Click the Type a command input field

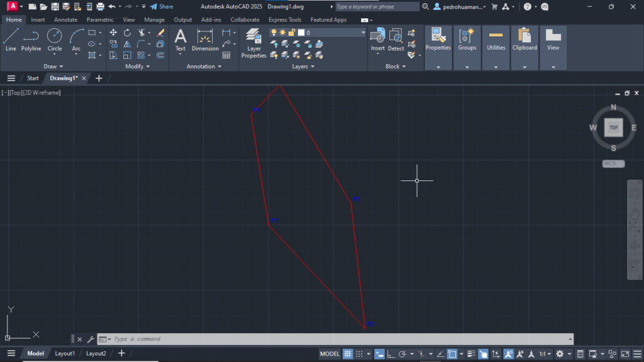click(x=340, y=339)
